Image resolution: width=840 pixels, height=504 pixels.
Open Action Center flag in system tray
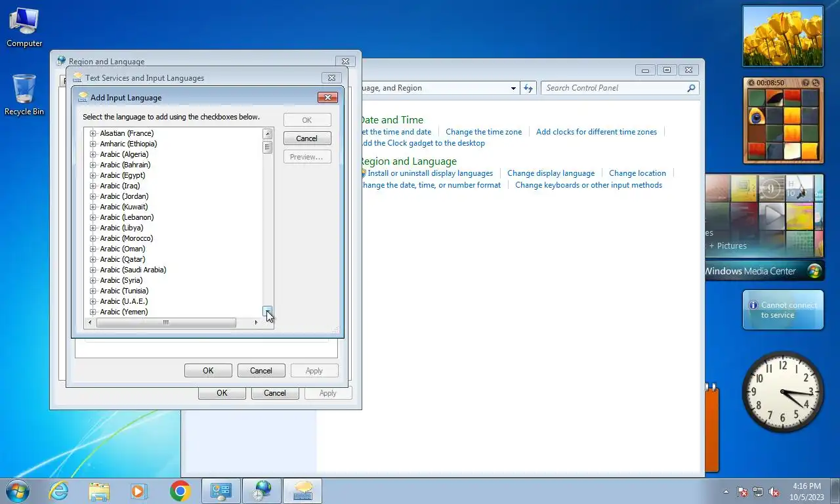(x=743, y=492)
